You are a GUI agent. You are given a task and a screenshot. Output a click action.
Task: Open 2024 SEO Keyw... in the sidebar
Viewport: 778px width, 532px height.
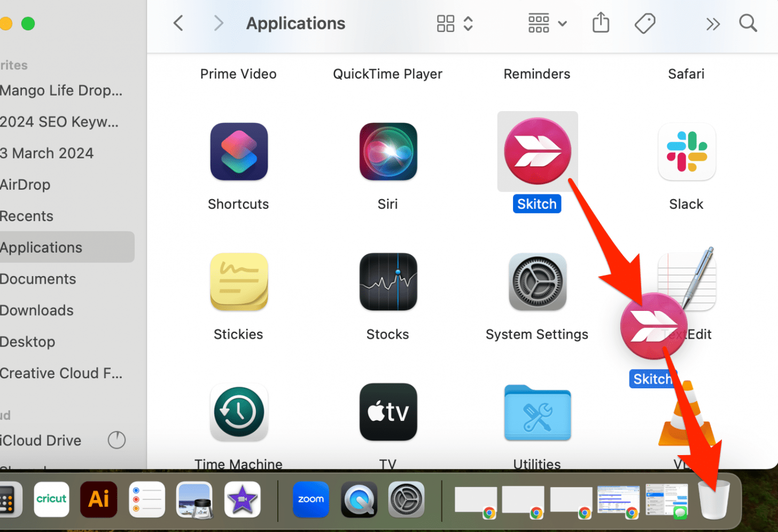click(x=59, y=122)
